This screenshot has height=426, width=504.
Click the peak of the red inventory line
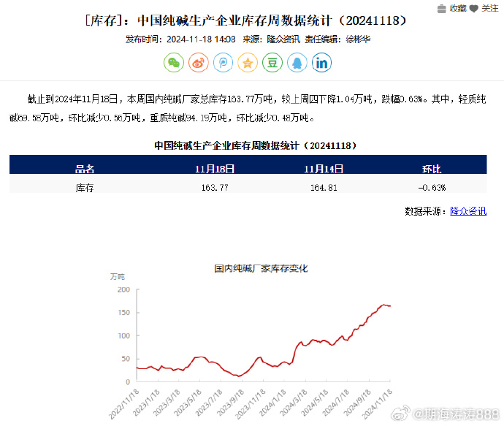(383, 305)
